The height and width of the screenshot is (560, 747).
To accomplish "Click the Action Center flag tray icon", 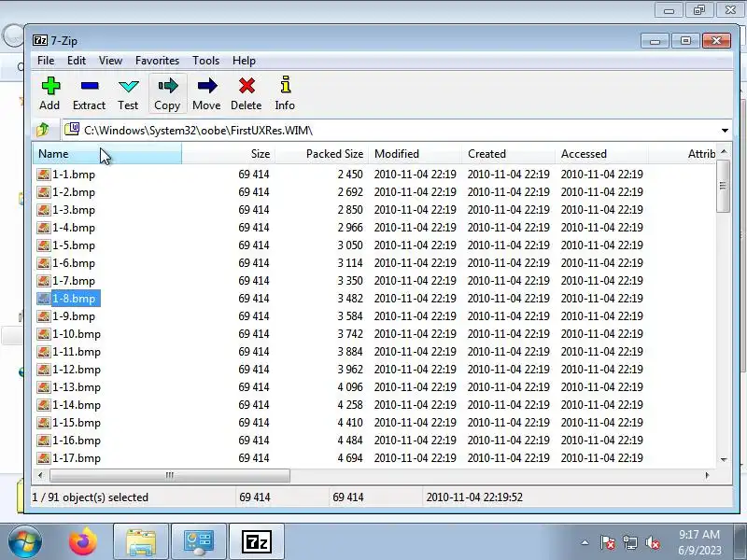I will pyautogui.click(x=608, y=542).
